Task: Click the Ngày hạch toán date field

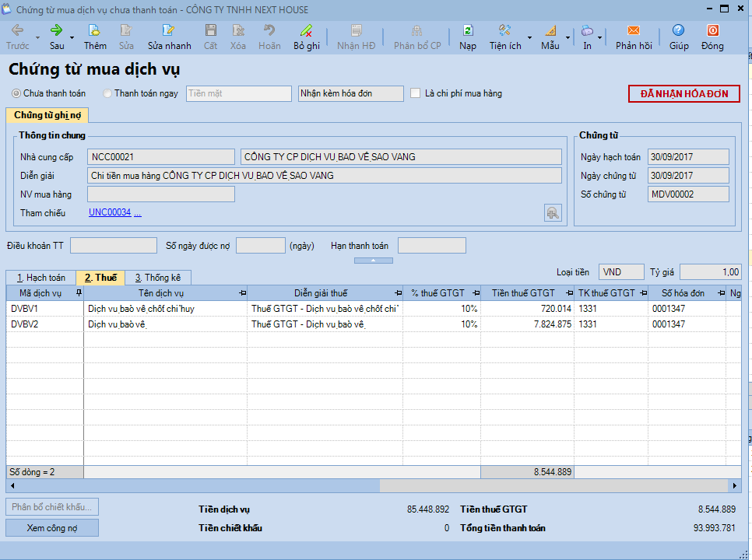Action: coord(688,156)
